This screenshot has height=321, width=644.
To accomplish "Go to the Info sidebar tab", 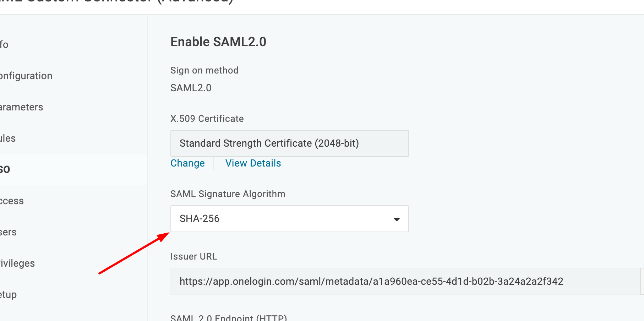I will (4, 45).
